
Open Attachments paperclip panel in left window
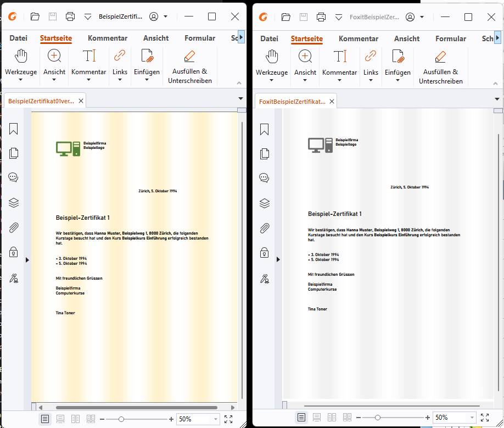pos(14,227)
